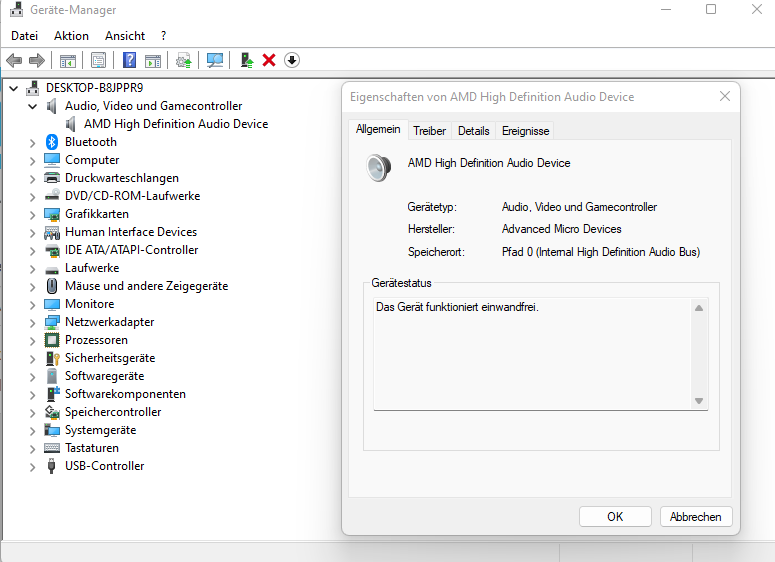Select AMD High Definition Audio Device item
775x562 pixels.
(x=176, y=124)
